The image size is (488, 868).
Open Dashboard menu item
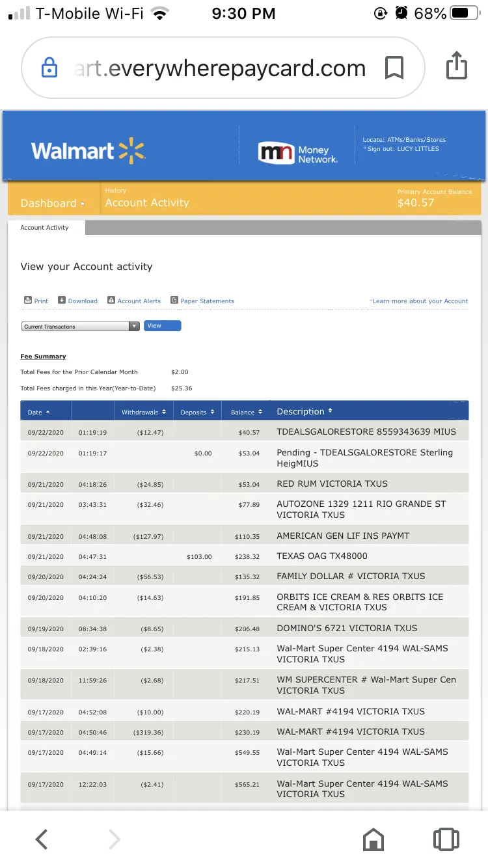point(53,203)
